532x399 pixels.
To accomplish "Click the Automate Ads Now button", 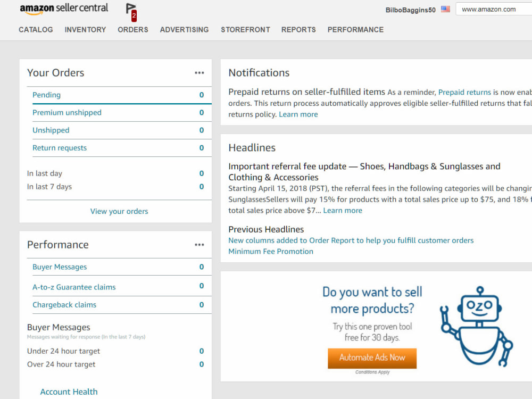I will point(372,358).
